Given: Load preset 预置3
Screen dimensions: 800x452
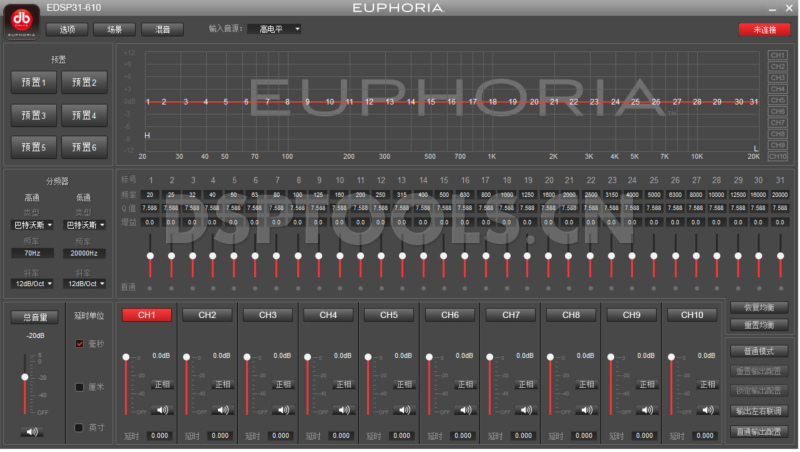Looking at the screenshot, I should [35, 115].
